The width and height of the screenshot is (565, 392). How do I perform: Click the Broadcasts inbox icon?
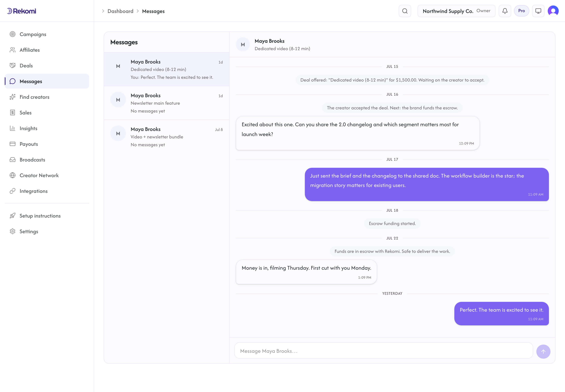pyautogui.click(x=13, y=160)
